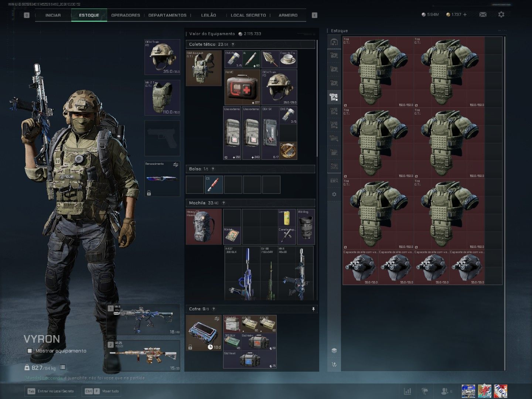
Task: Click the help icon next to Cofre
Action: point(214,309)
